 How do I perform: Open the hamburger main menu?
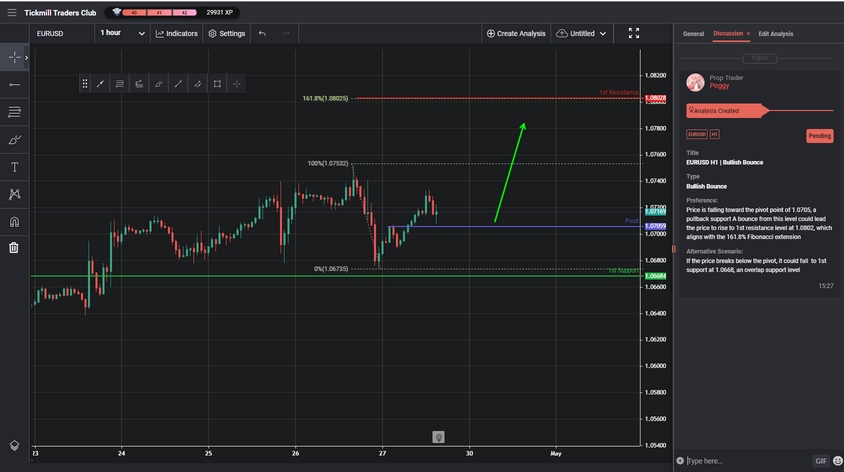click(x=11, y=12)
